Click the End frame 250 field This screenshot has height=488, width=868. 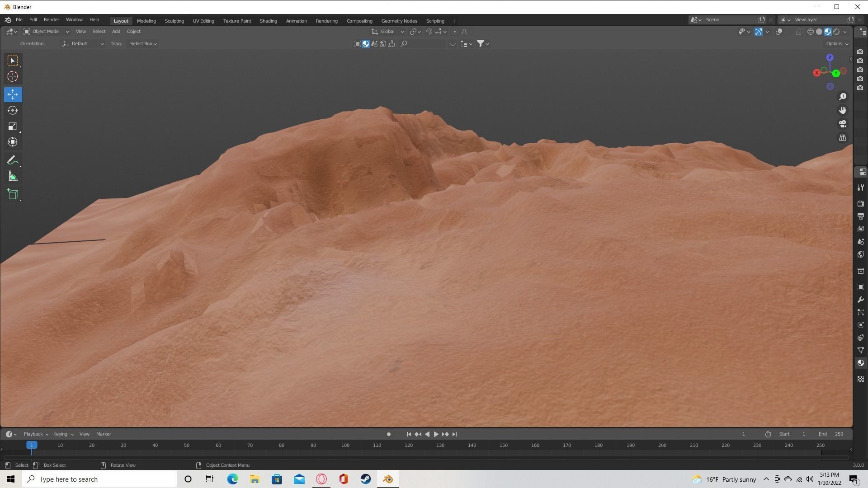(x=831, y=434)
